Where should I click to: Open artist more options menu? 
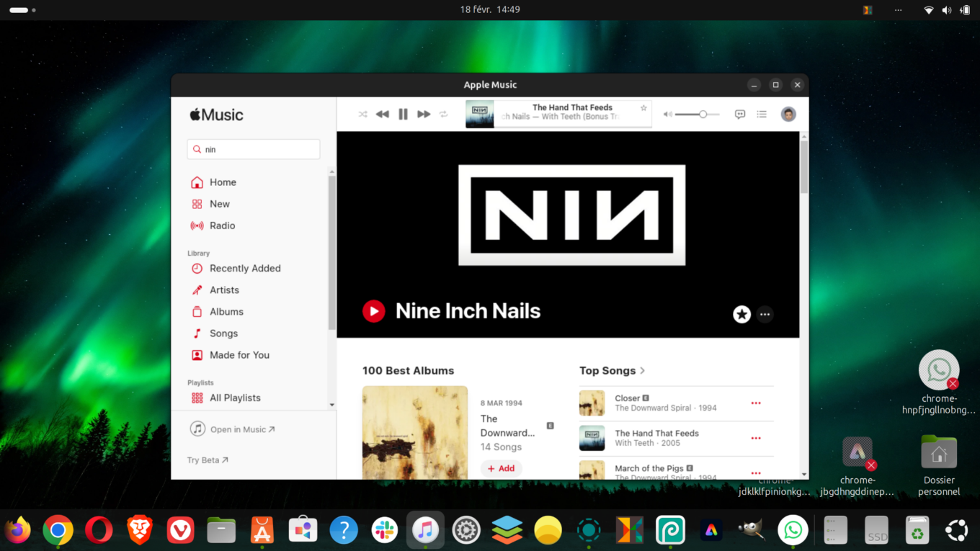[x=765, y=314]
